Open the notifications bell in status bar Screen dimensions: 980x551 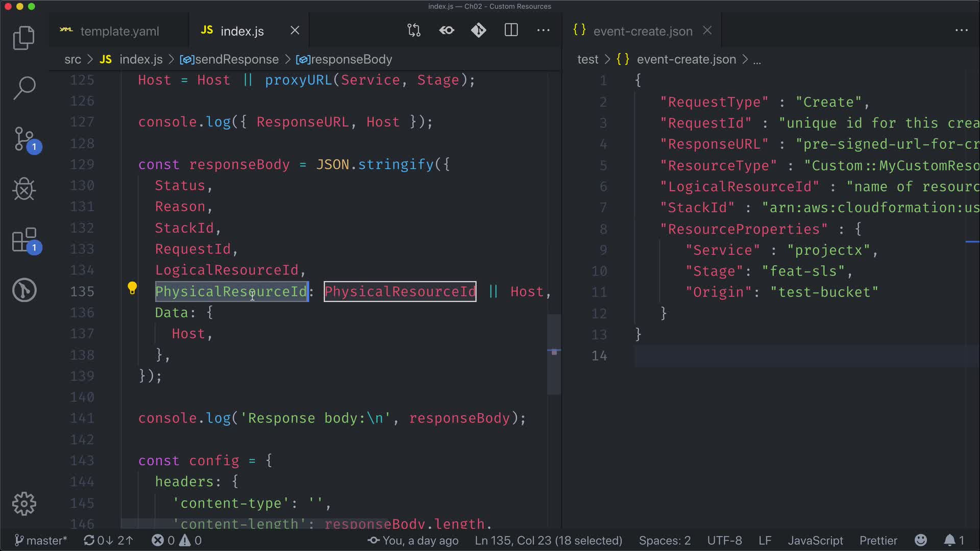click(949, 540)
